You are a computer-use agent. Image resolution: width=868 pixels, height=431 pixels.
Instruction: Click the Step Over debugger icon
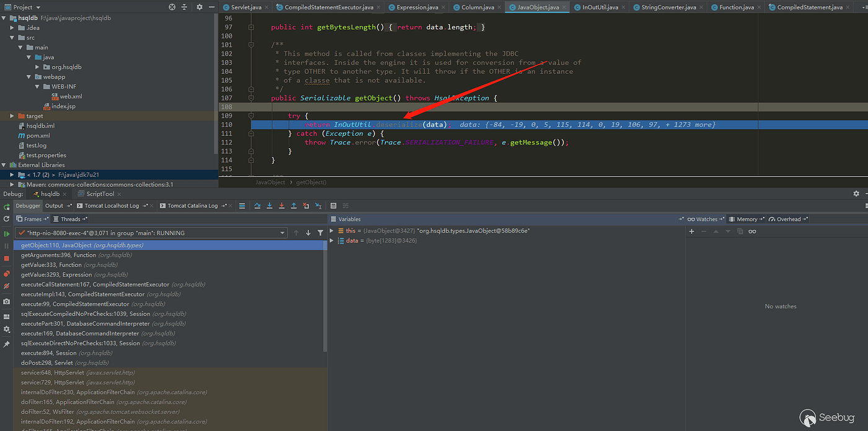[257, 206]
